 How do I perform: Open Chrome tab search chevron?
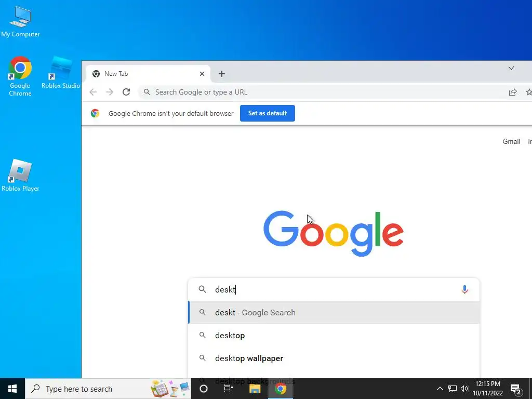click(x=511, y=68)
